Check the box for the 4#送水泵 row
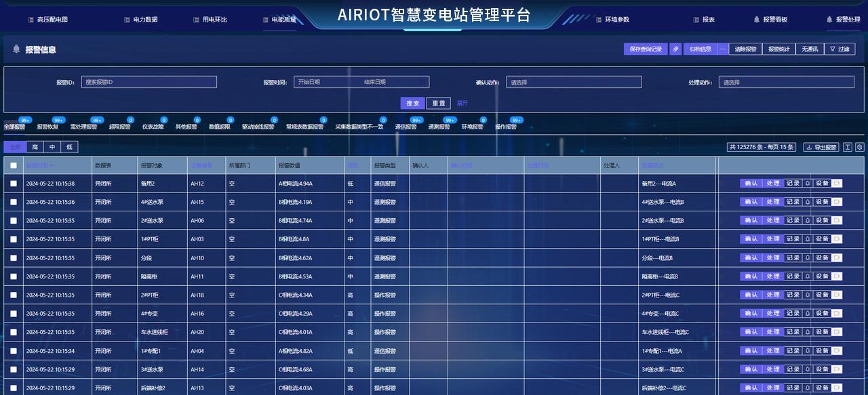This screenshot has height=395, width=868. click(14, 202)
